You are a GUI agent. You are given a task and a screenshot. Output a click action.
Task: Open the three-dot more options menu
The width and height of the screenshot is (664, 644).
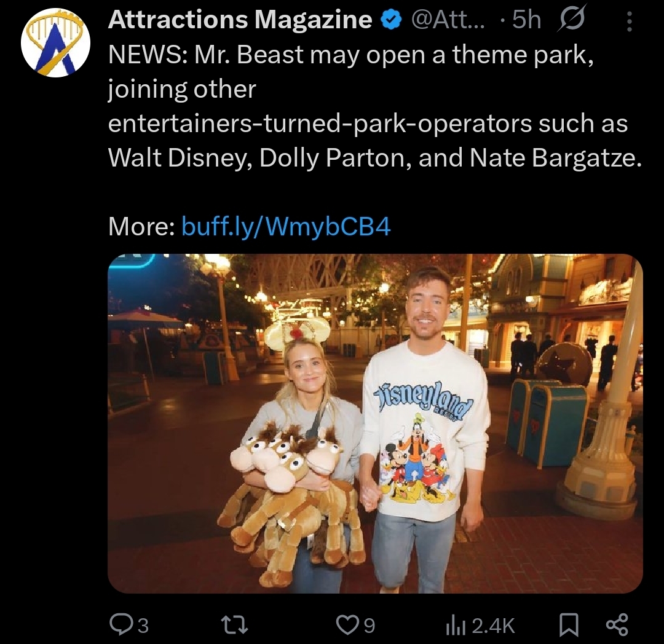(630, 21)
